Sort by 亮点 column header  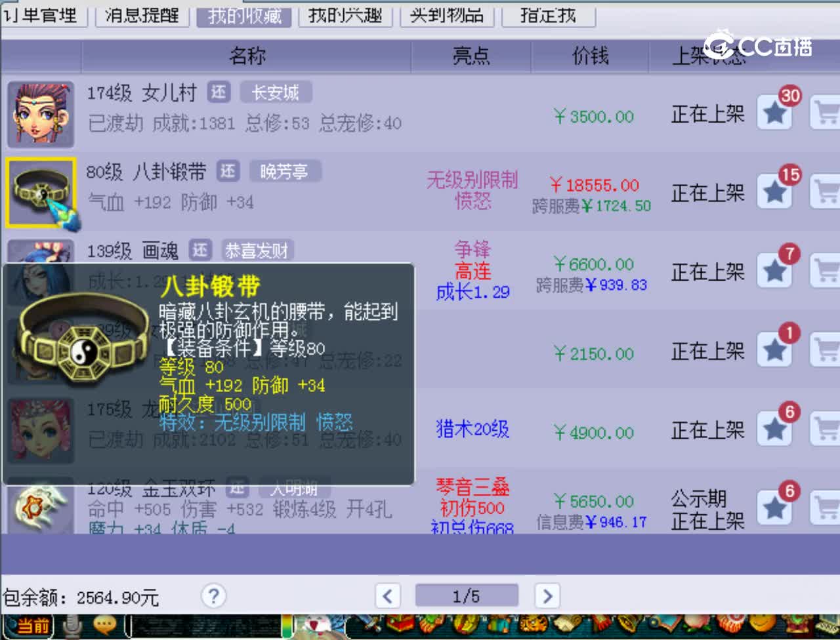coord(471,56)
